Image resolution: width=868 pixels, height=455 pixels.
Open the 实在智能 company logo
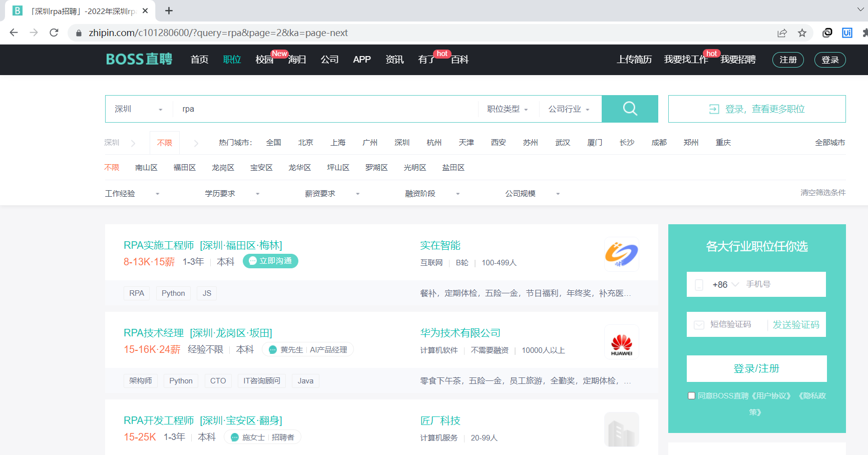(x=621, y=254)
